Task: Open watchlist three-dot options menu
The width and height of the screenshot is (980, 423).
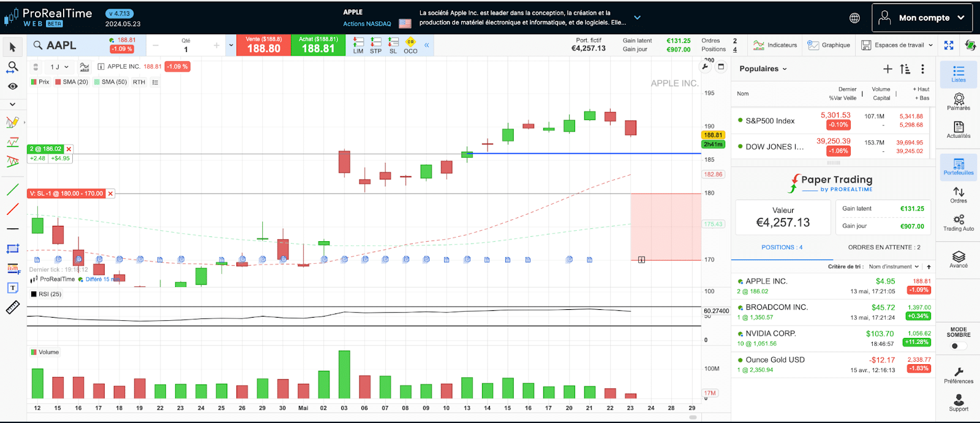Action: 922,69
